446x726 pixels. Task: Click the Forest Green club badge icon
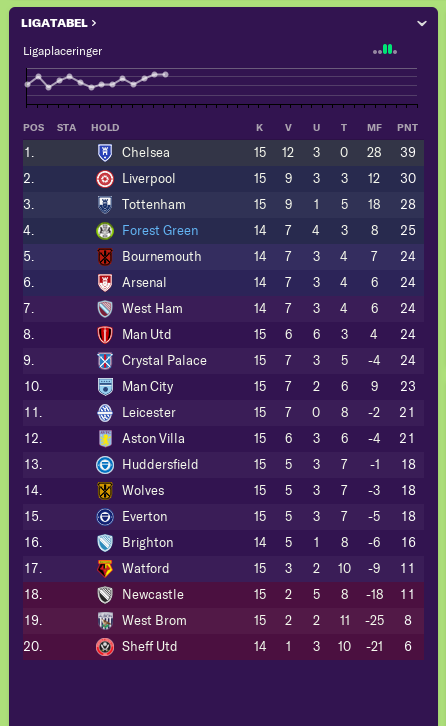(105, 231)
